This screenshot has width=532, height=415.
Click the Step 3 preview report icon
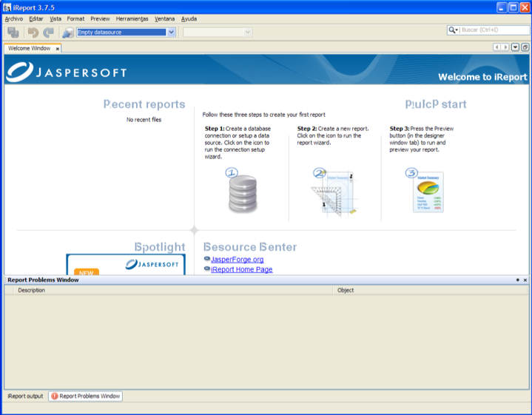pos(425,191)
